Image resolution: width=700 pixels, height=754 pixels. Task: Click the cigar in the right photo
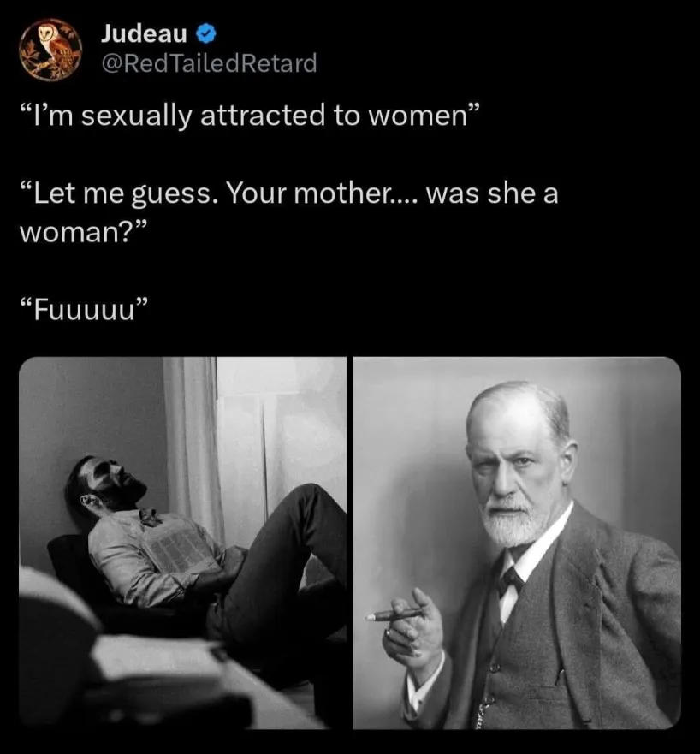click(x=394, y=614)
